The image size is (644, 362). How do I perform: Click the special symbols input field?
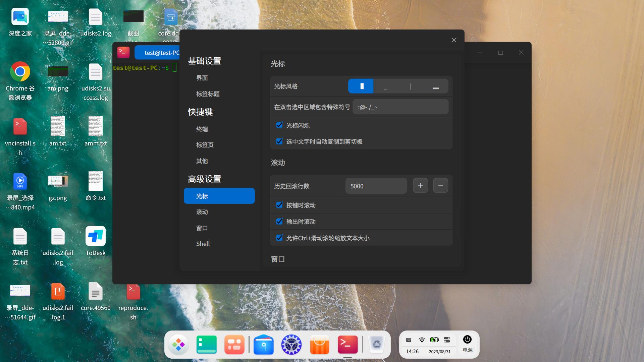click(x=400, y=107)
